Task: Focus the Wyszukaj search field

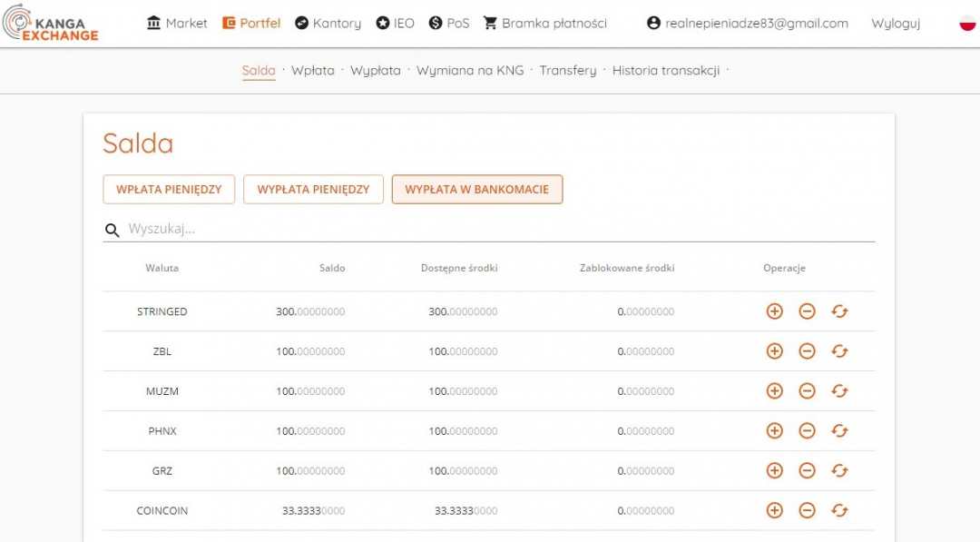Action: click(x=490, y=229)
